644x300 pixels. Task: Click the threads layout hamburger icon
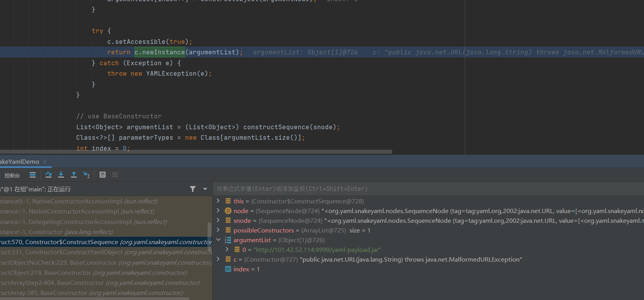click(x=33, y=175)
